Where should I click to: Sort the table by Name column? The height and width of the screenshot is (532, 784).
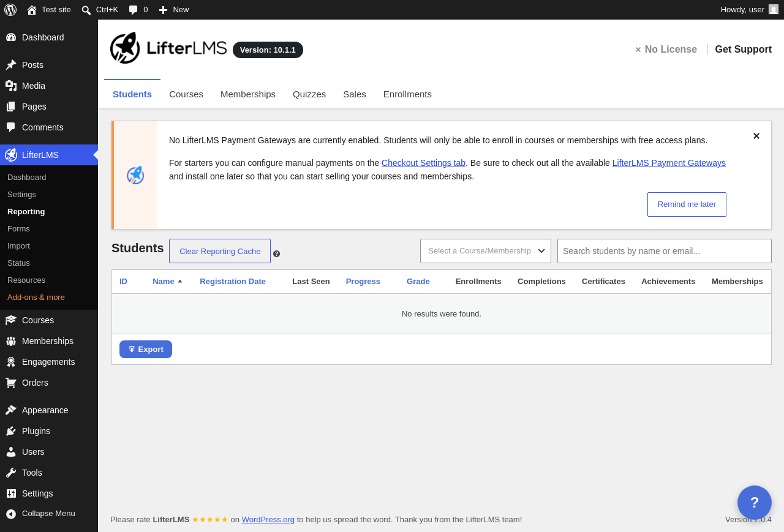click(x=167, y=282)
